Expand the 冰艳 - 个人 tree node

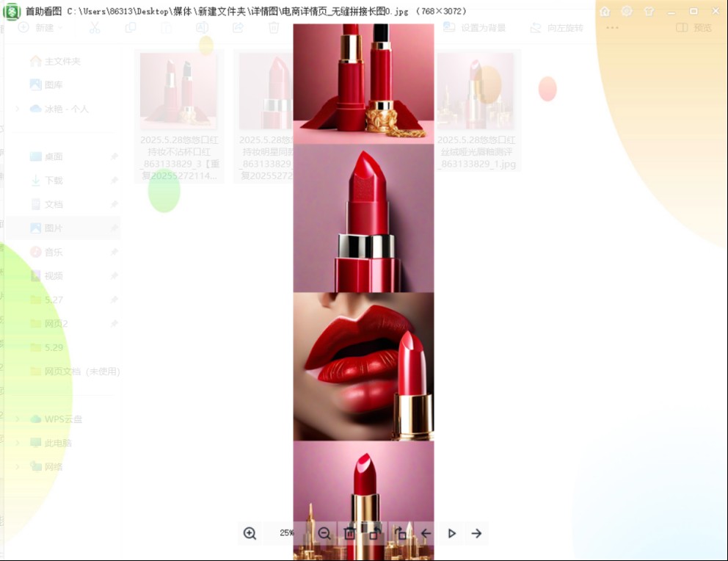tap(17, 109)
